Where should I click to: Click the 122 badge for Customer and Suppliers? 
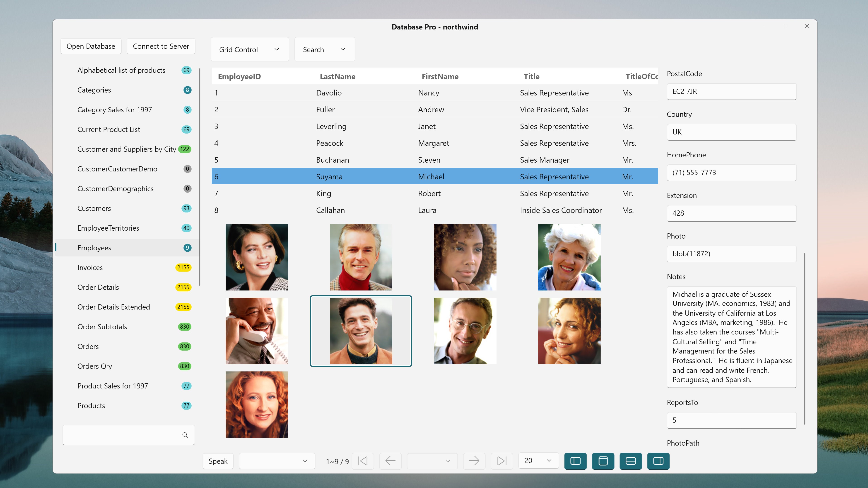(184, 149)
